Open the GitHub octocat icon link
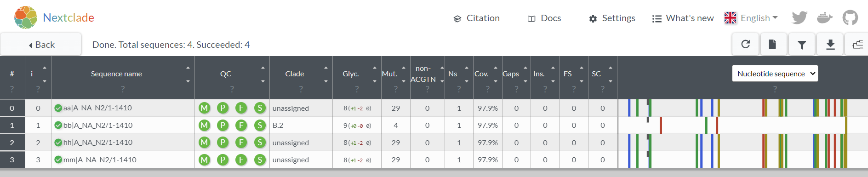 coord(850,18)
